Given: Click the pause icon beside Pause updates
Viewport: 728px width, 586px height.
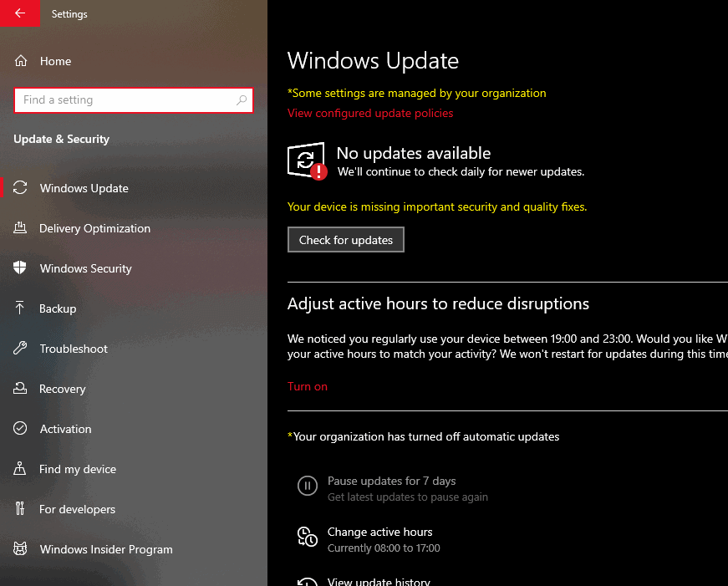Looking at the screenshot, I should tap(308, 486).
